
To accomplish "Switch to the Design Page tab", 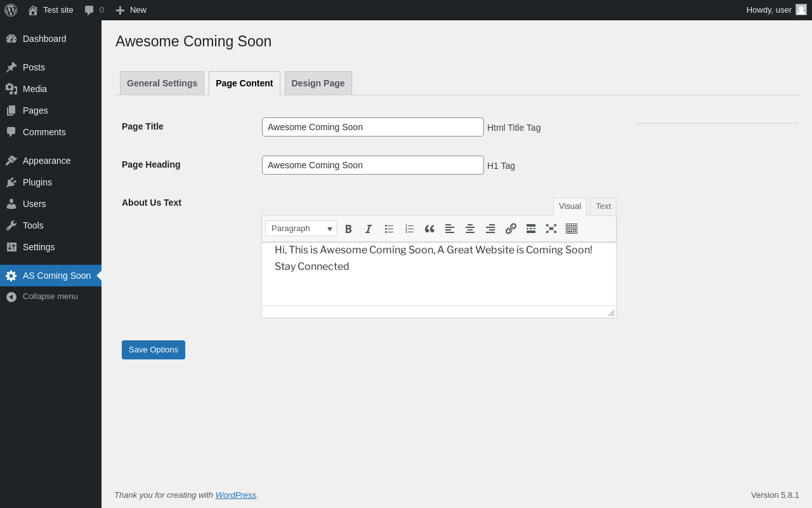I will click(318, 83).
